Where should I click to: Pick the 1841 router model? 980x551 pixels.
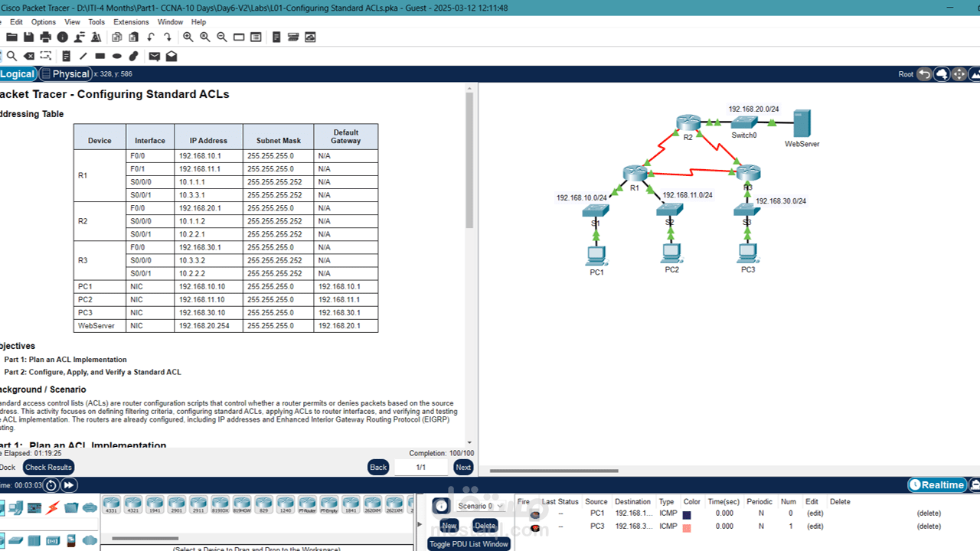351,505
